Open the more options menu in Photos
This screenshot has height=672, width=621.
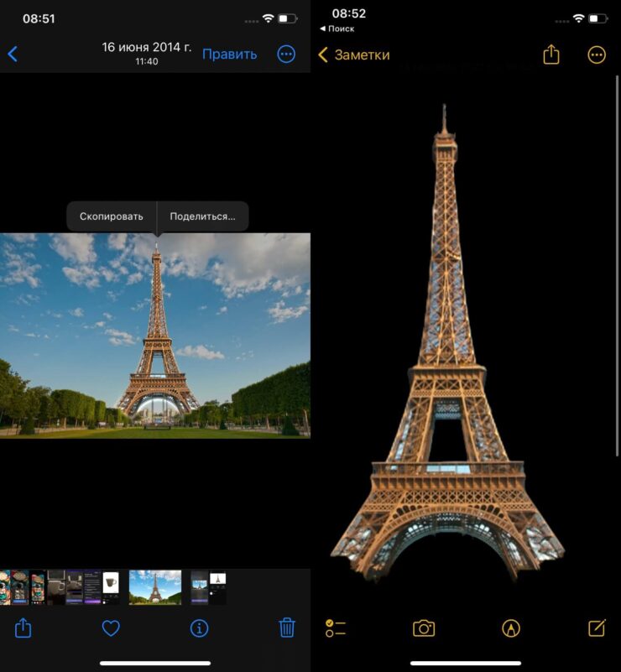[286, 55]
